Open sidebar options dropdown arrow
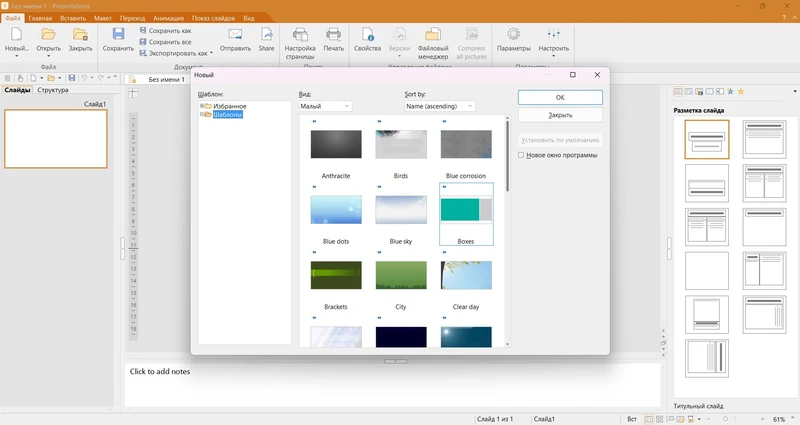The width and height of the screenshot is (800, 425). point(795,92)
